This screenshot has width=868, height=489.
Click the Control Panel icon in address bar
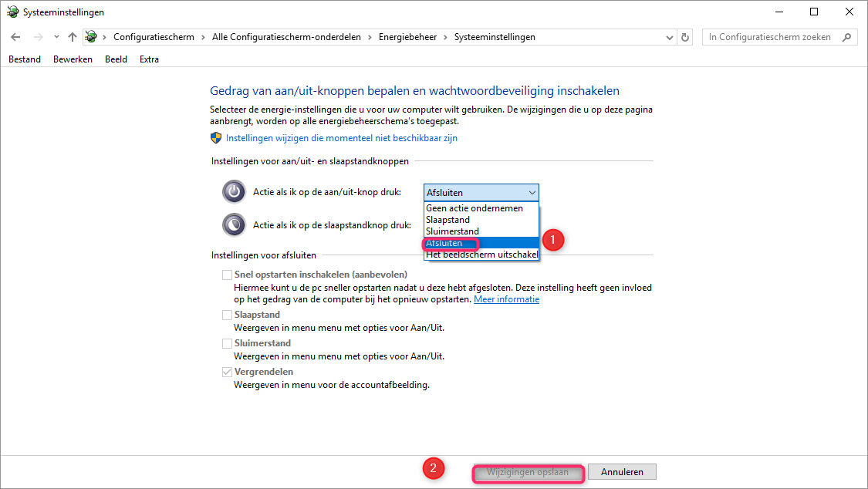click(x=91, y=37)
